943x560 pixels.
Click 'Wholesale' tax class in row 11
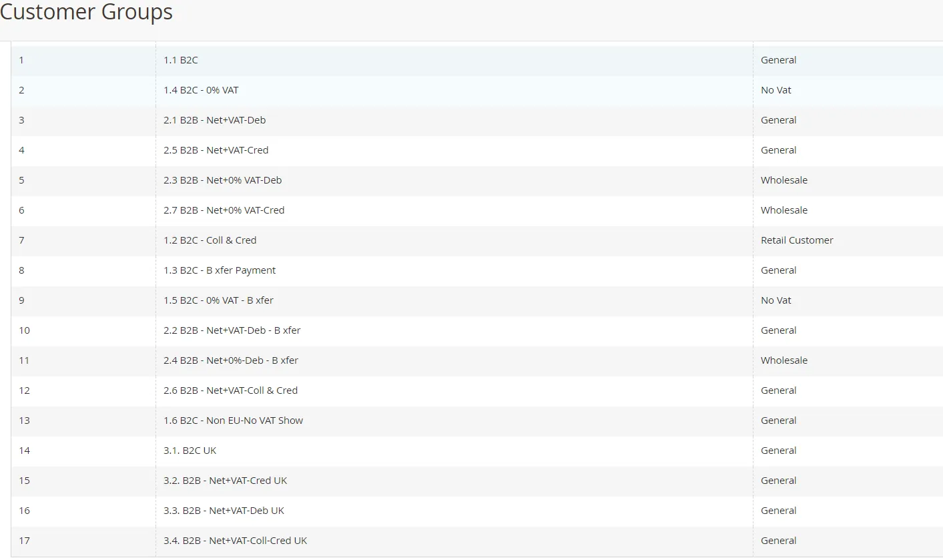784,360
